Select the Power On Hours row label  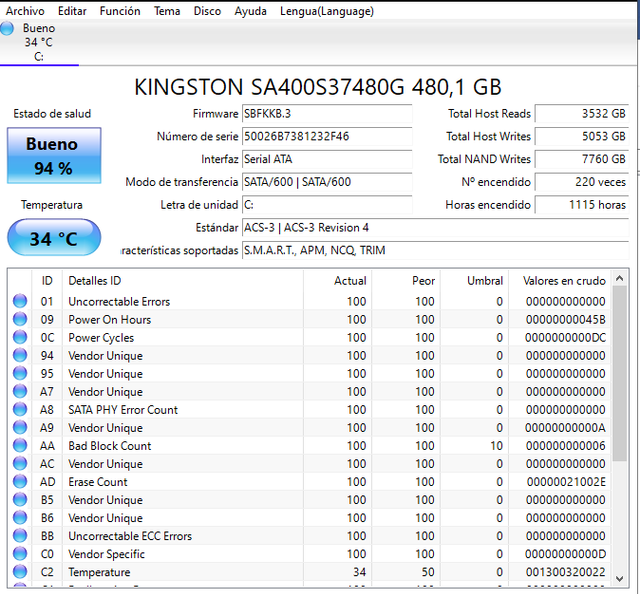[109, 320]
